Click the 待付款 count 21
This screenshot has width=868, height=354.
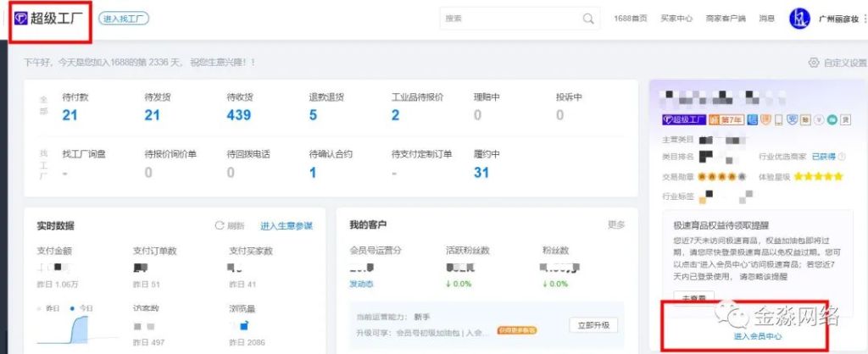(70, 115)
